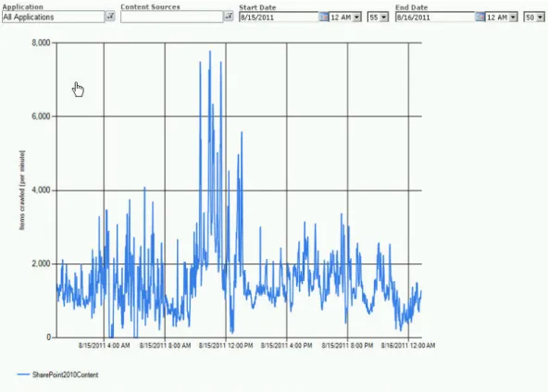
Task: Open the Application picker icon
Action: [110, 16]
